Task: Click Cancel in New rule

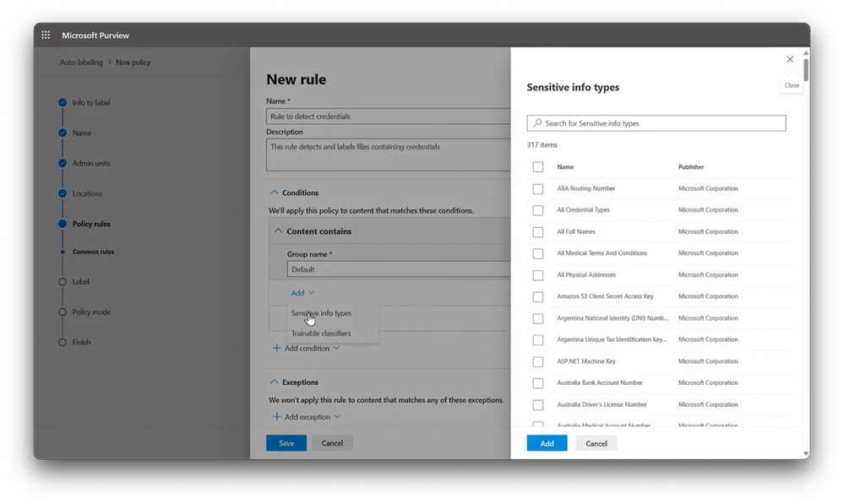Action: pos(332,443)
